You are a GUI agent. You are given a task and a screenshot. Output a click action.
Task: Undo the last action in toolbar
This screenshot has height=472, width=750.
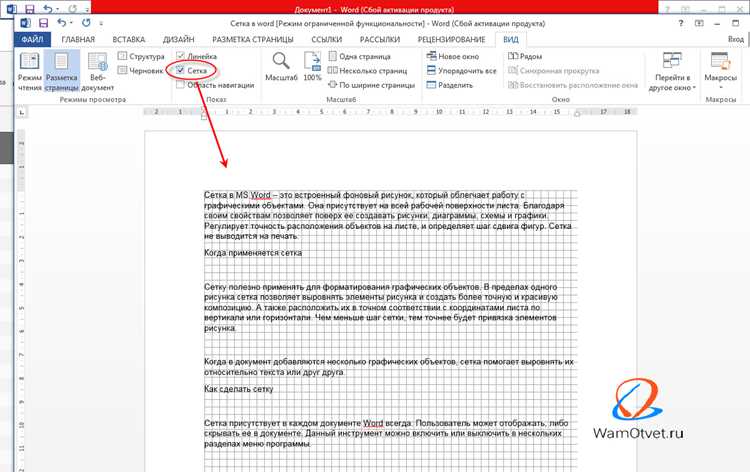(62, 22)
